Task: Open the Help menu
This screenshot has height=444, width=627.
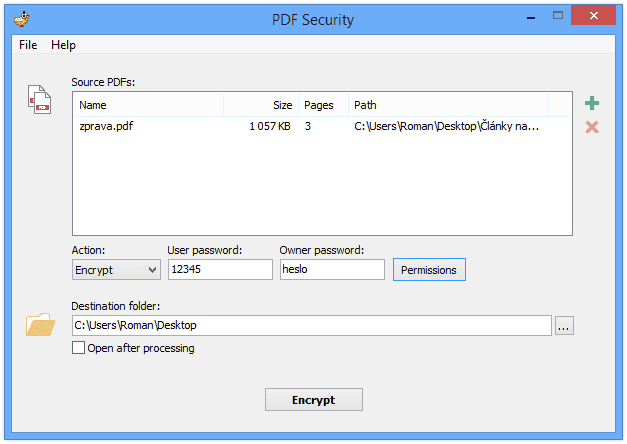Action: click(63, 45)
